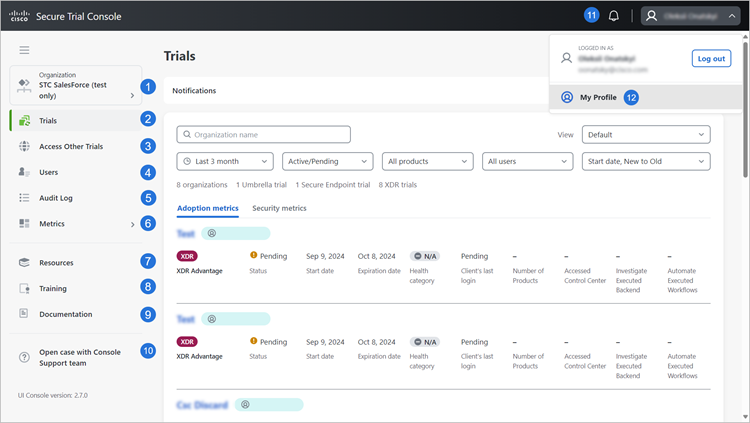The height and width of the screenshot is (423, 750).
Task: Click the owner tag on Csc Discard trial
Action: 269,405
